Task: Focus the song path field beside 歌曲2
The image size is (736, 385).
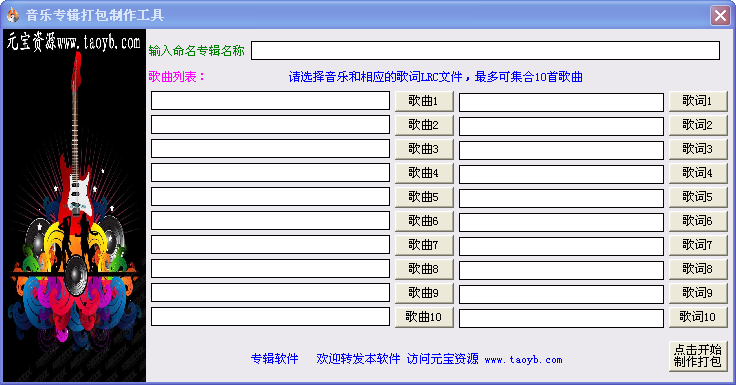Action: point(270,124)
